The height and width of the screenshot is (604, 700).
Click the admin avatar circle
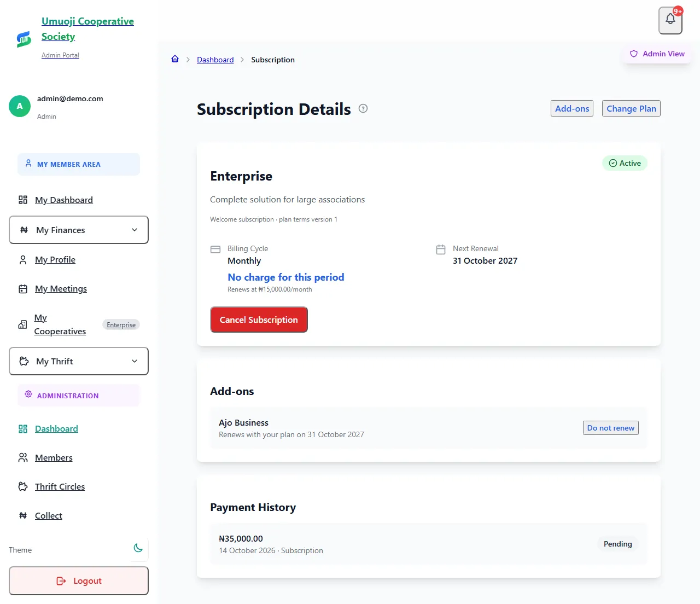pos(20,106)
